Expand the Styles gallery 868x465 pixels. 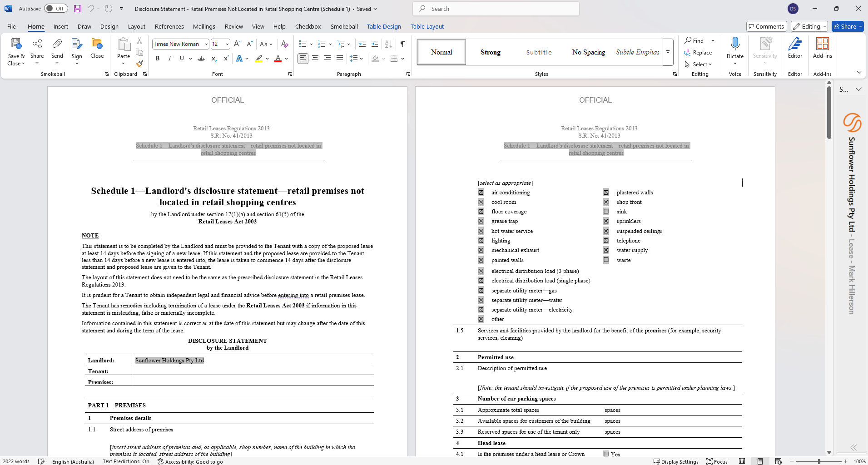pyautogui.click(x=668, y=52)
